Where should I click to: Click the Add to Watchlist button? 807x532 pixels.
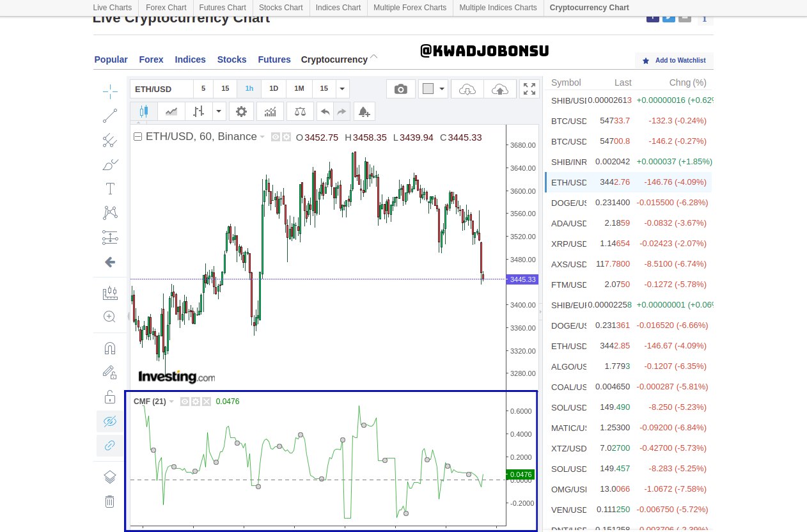point(674,60)
